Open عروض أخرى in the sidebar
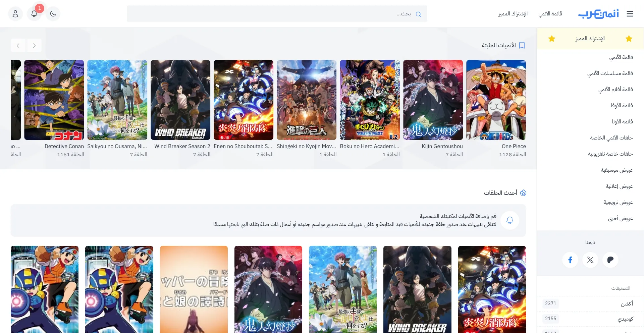The width and height of the screenshot is (644, 333). pyautogui.click(x=620, y=218)
